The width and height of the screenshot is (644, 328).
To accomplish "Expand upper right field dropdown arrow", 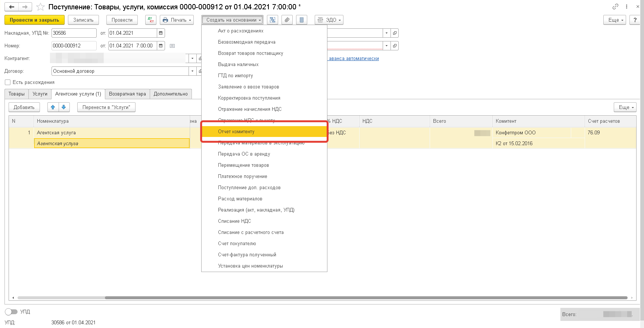I will 386,33.
